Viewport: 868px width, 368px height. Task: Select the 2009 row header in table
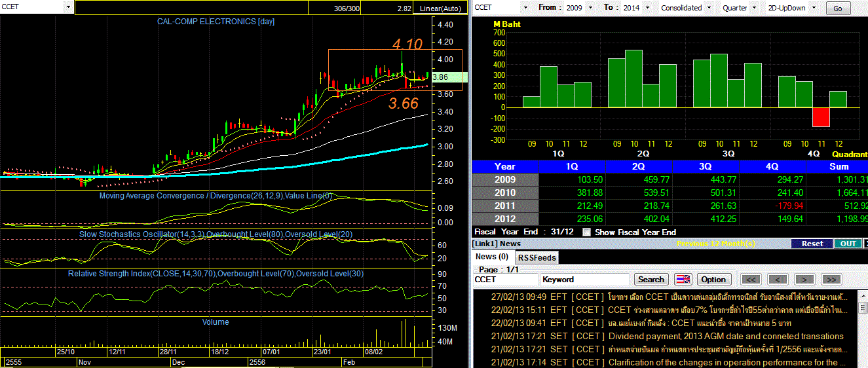(x=505, y=179)
